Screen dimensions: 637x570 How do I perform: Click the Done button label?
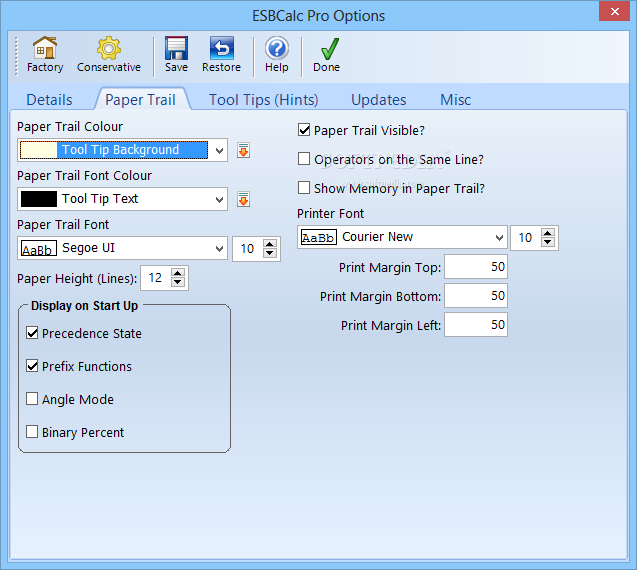[x=326, y=67]
